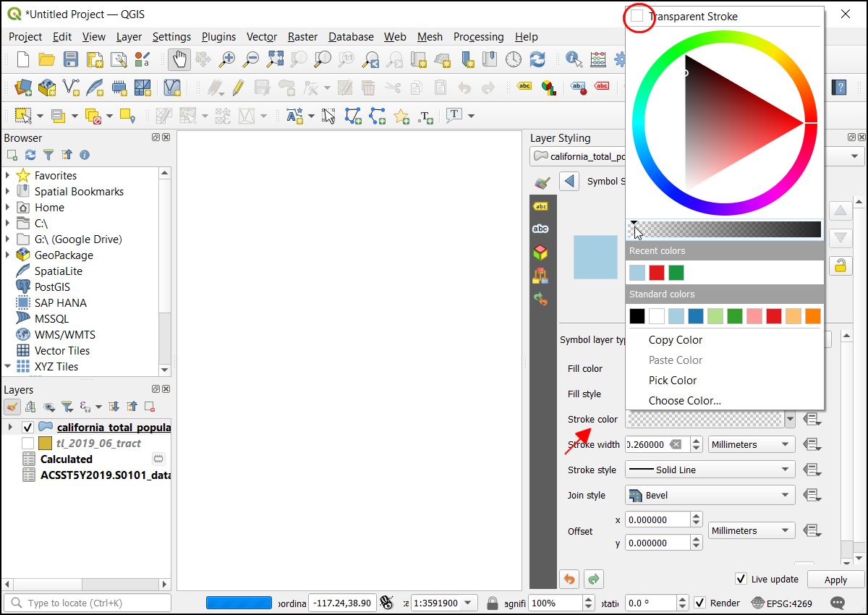Image resolution: width=868 pixels, height=615 pixels.
Task: Open the Stroke style Solid Line dropdown
Action: 710,470
